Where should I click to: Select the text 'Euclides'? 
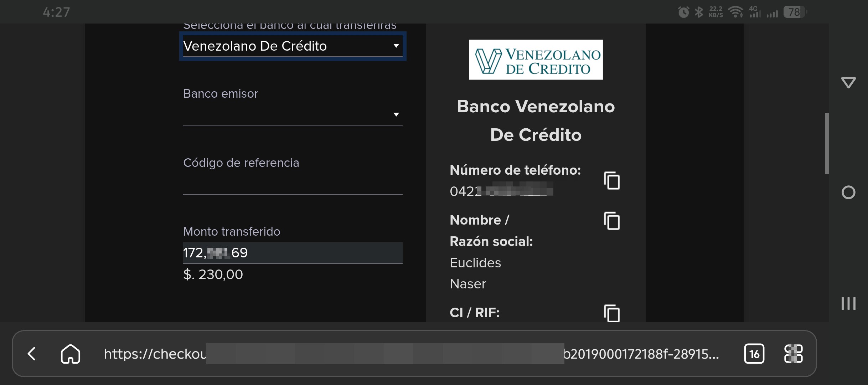click(x=475, y=263)
